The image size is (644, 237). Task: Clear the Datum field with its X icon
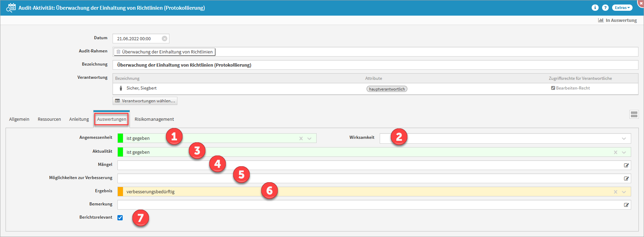165,39
